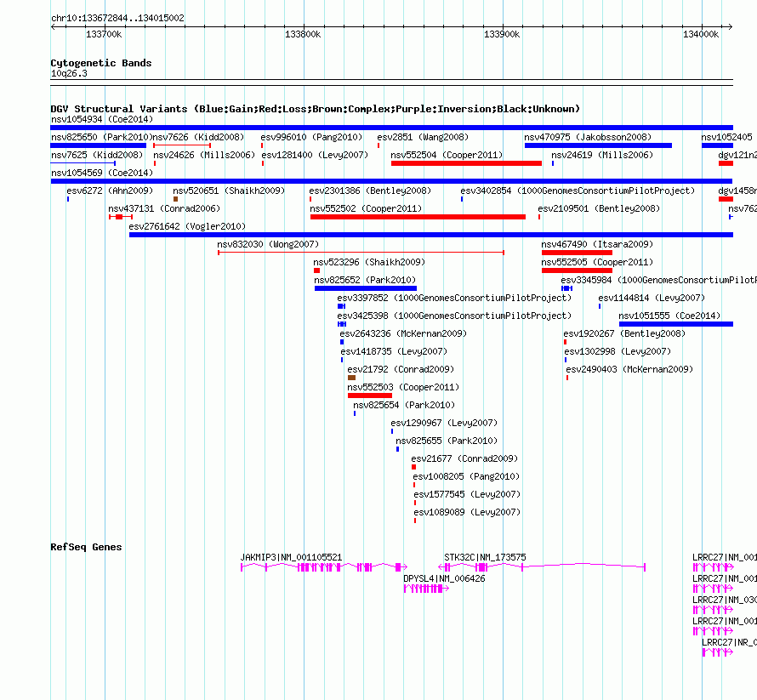Click nsv7625 (Kidd2008) variant label
757x700 pixels.
(x=97, y=155)
